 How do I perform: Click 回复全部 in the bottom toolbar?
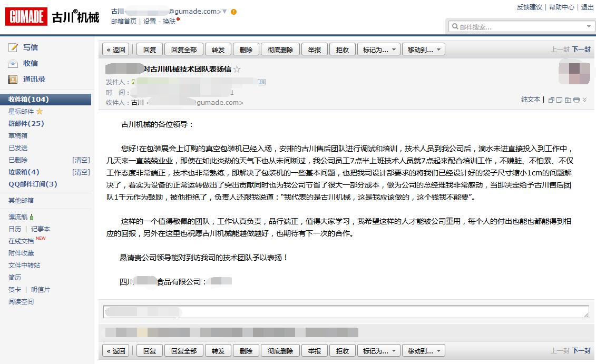click(x=184, y=351)
